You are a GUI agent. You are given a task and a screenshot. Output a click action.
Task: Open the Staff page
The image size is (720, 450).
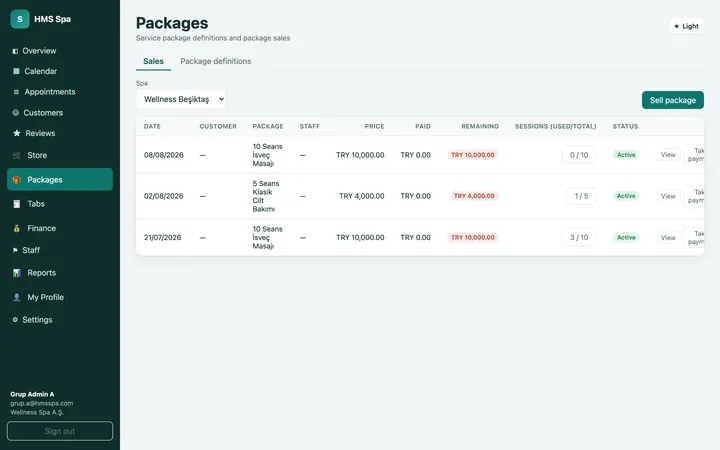[60, 250]
